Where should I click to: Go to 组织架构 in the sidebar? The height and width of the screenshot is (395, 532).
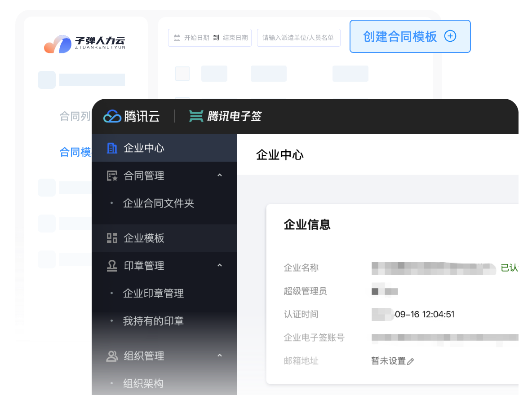click(143, 384)
